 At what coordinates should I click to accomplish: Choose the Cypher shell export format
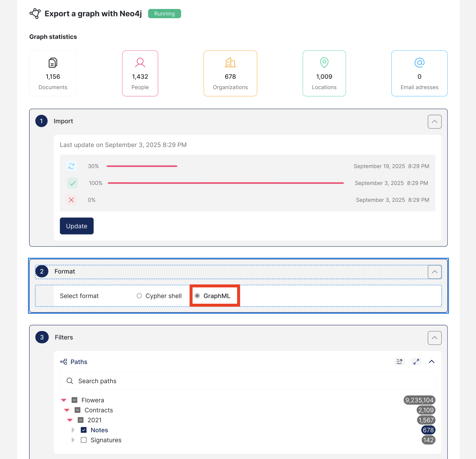(139, 296)
